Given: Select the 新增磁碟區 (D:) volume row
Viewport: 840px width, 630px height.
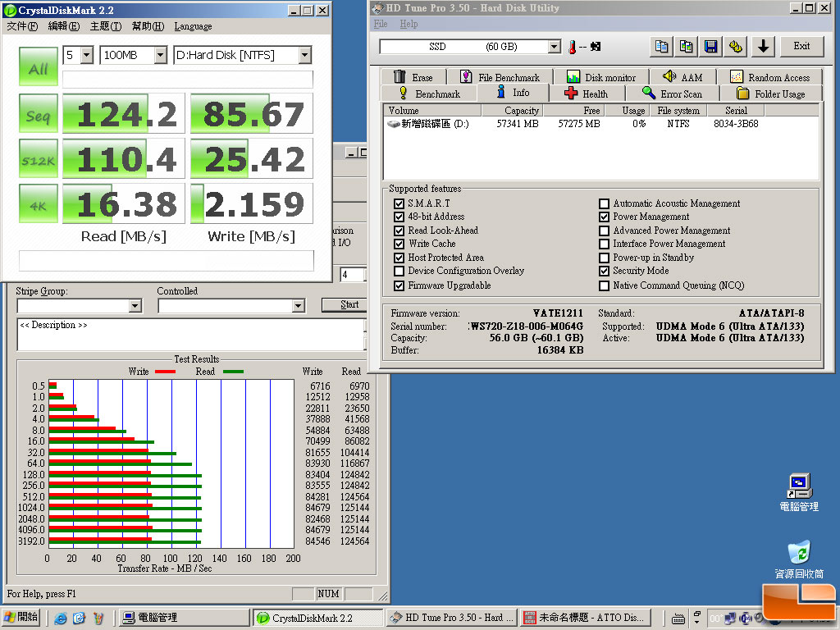Looking at the screenshot, I should [572, 124].
